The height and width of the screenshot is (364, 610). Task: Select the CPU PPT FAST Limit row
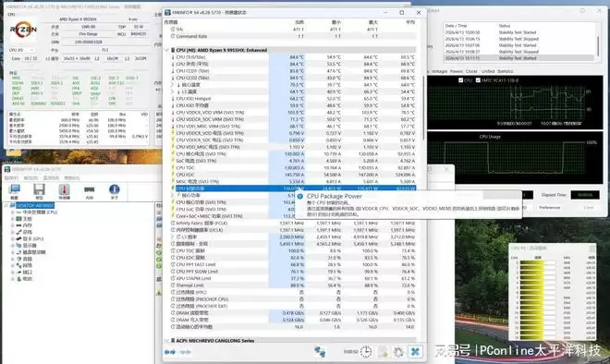[x=294, y=264]
